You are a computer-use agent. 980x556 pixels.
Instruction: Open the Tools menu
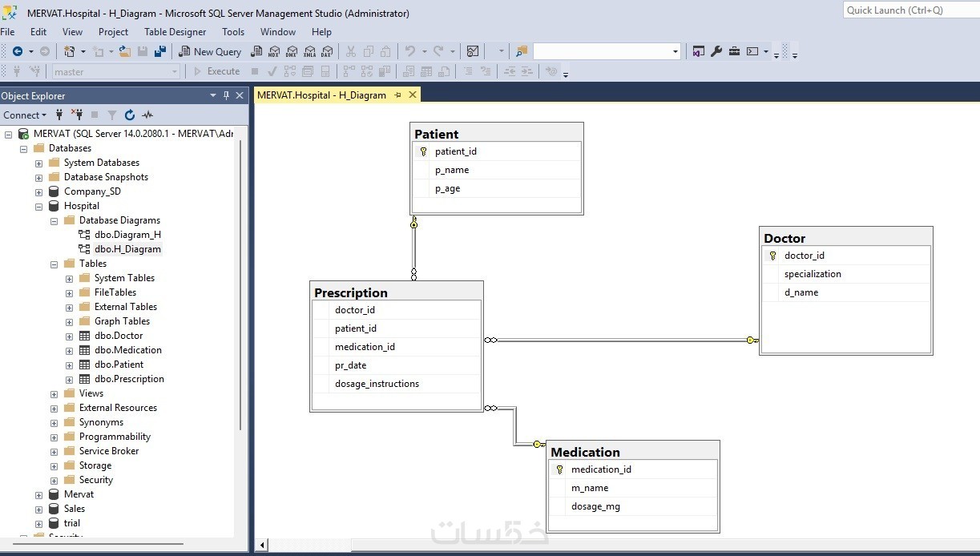point(233,32)
